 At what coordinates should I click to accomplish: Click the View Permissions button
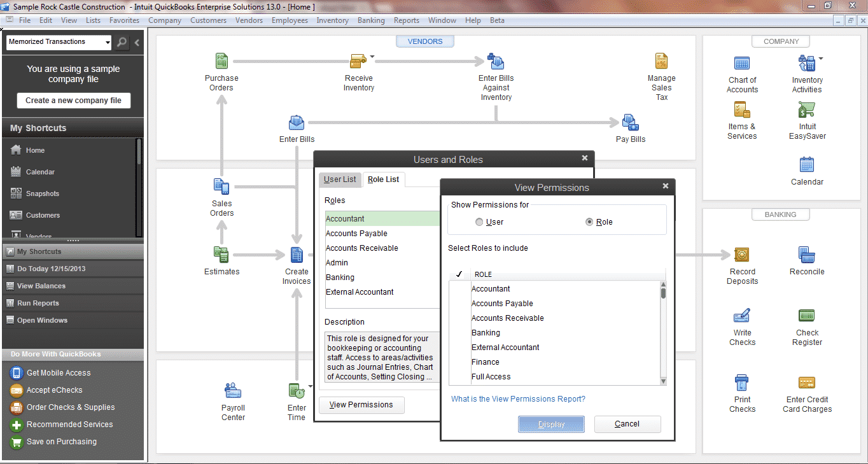pos(361,405)
